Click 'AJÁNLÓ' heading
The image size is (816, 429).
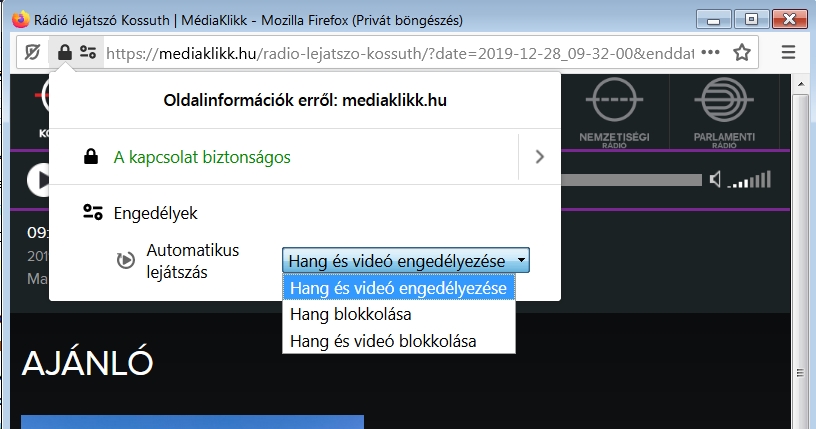(87, 362)
